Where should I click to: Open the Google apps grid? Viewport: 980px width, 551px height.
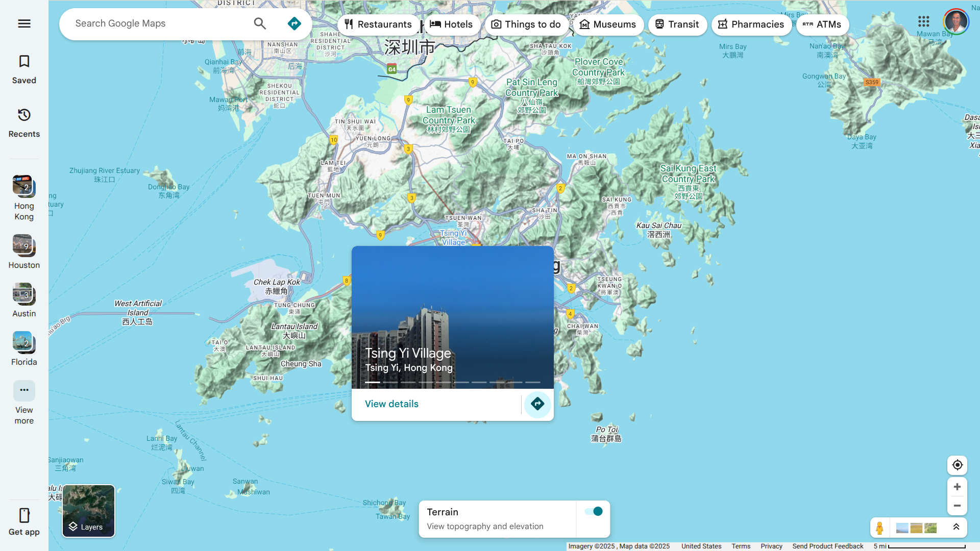(x=923, y=21)
